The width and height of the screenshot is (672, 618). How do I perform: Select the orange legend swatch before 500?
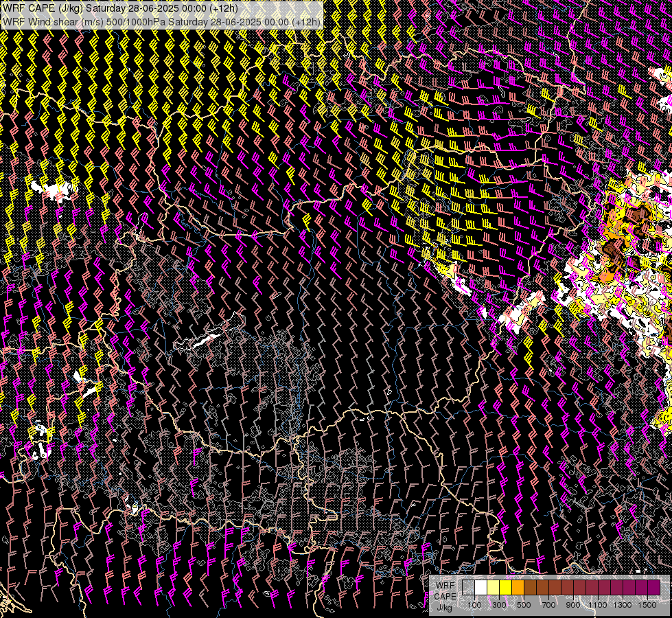(x=518, y=587)
